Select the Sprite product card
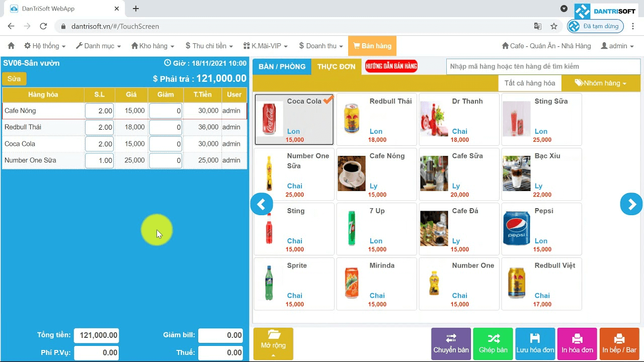Image resolution: width=644 pixels, height=362 pixels. click(294, 284)
